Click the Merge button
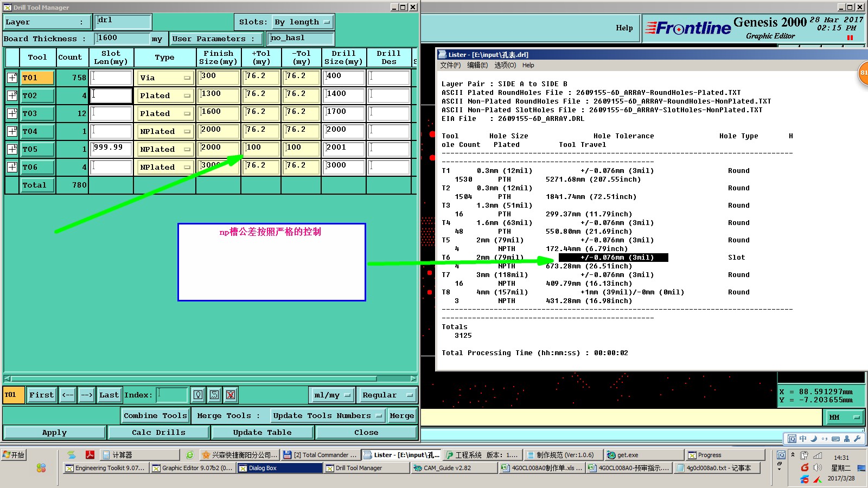Viewport: 868px width, 488px height. click(x=402, y=415)
